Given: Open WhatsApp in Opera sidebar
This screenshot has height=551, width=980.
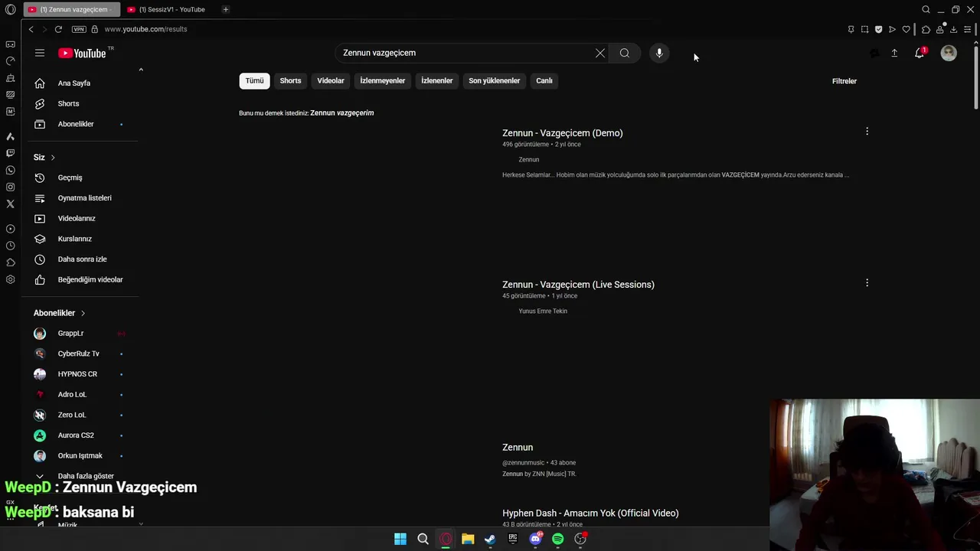Looking at the screenshot, I should pyautogui.click(x=10, y=170).
